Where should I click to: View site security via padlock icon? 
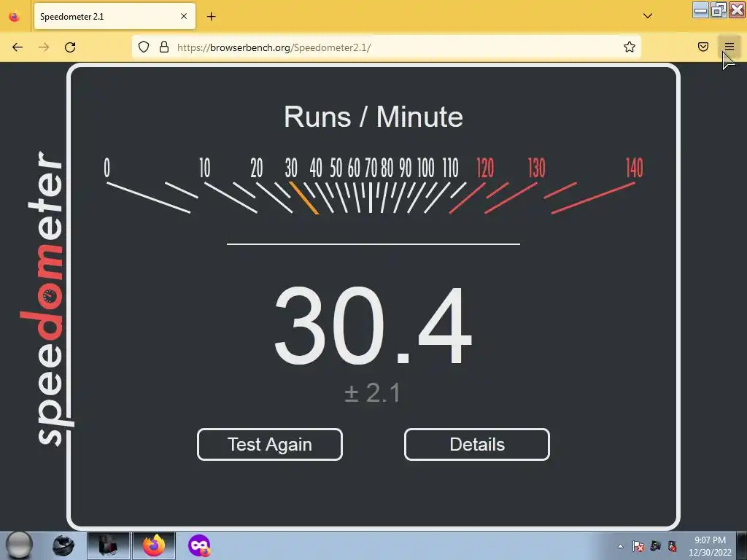click(164, 47)
